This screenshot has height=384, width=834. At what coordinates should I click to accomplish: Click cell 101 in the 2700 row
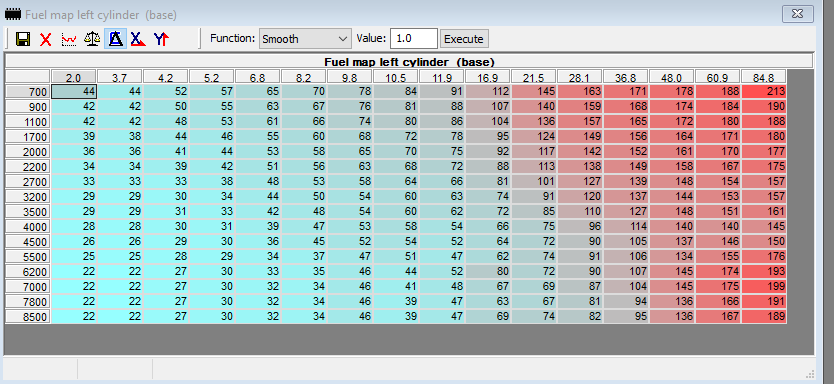pos(533,182)
